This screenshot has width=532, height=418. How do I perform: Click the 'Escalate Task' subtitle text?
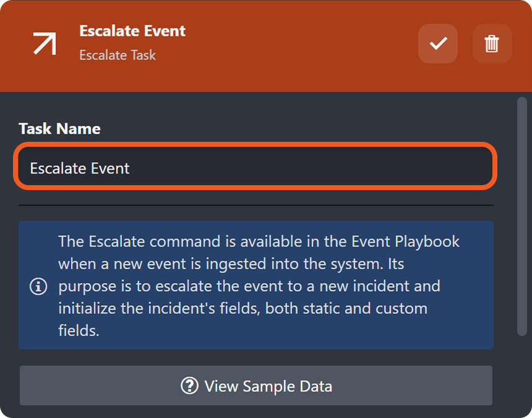pyautogui.click(x=118, y=55)
